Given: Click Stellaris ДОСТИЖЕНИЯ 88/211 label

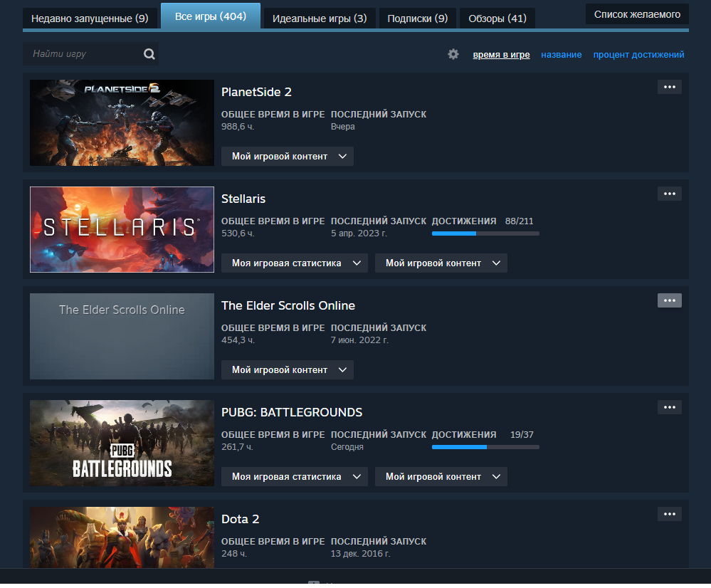Looking at the screenshot, I should tap(483, 221).
